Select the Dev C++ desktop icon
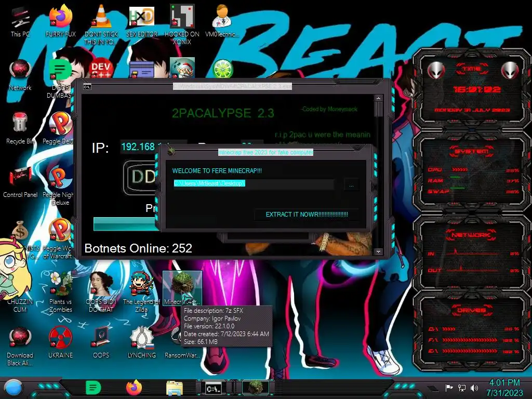 pyautogui.click(x=101, y=69)
